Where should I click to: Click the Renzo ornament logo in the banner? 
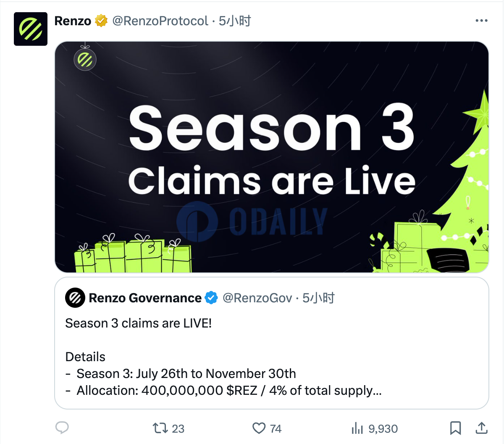(x=85, y=59)
